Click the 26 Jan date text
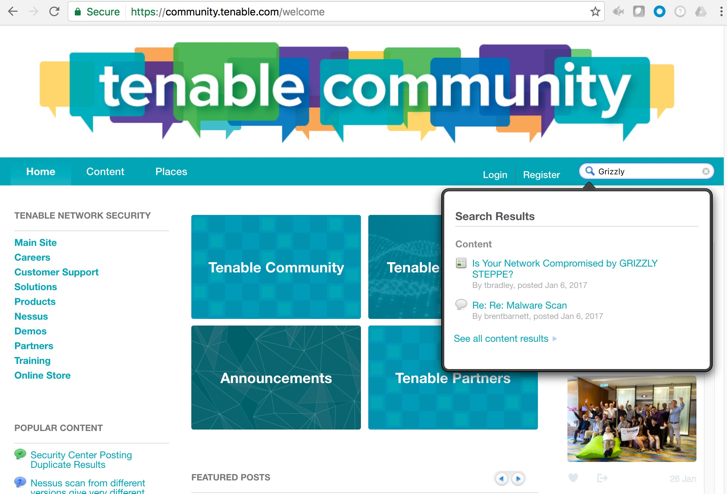This screenshot has width=727, height=494. click(x=682, y=479)
